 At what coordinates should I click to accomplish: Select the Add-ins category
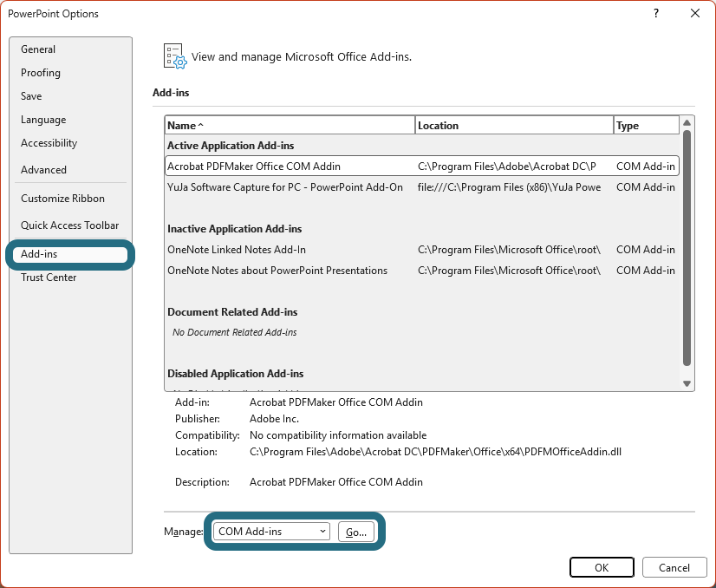[70, 254]
